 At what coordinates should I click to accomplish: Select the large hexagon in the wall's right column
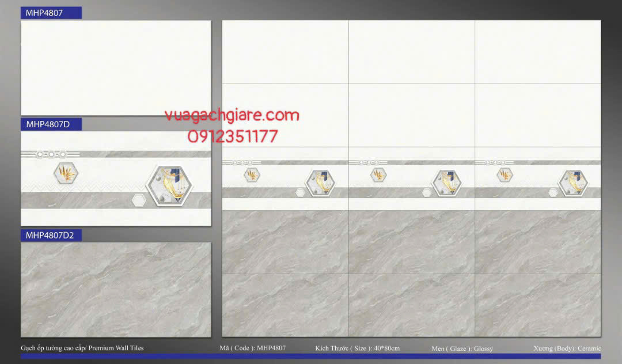pos(573,183)
